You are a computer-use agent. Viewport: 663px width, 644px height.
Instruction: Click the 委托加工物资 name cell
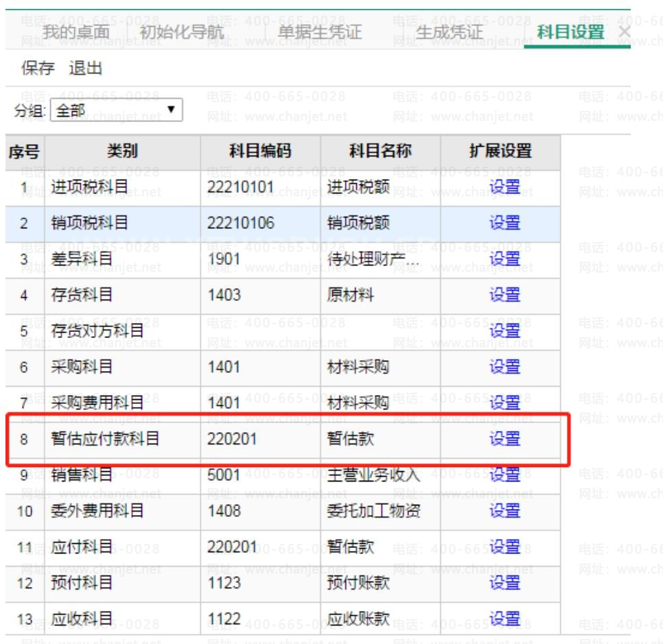[380, 512]
